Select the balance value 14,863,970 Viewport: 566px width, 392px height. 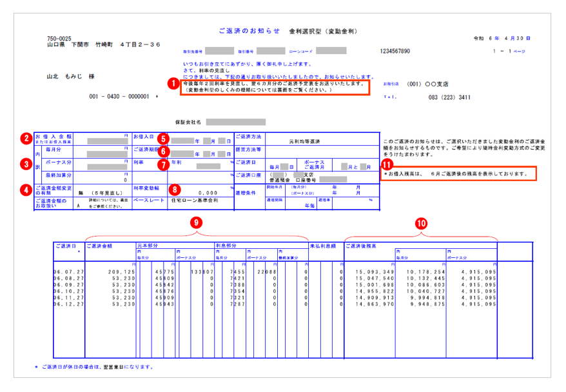coord(375,305)
